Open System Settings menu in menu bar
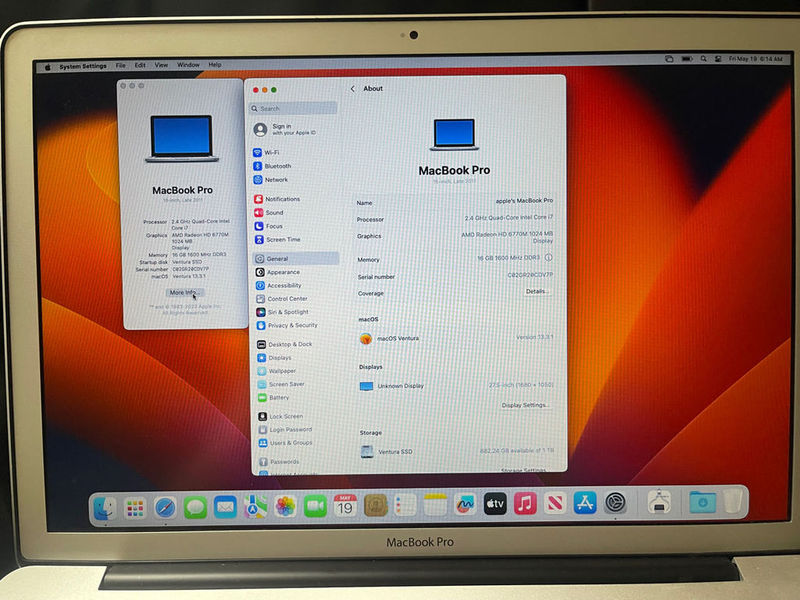The height and width of the screenshot is (600, 800). pyautogui.click(x=83, y=66)
